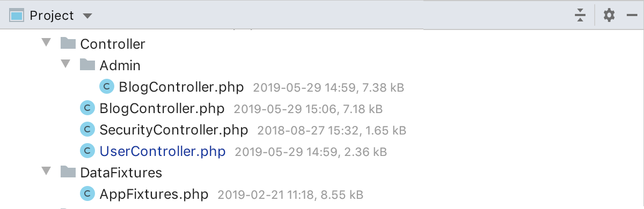
Task: Click the Controller folder name
Action: click(x=113, y=44)
